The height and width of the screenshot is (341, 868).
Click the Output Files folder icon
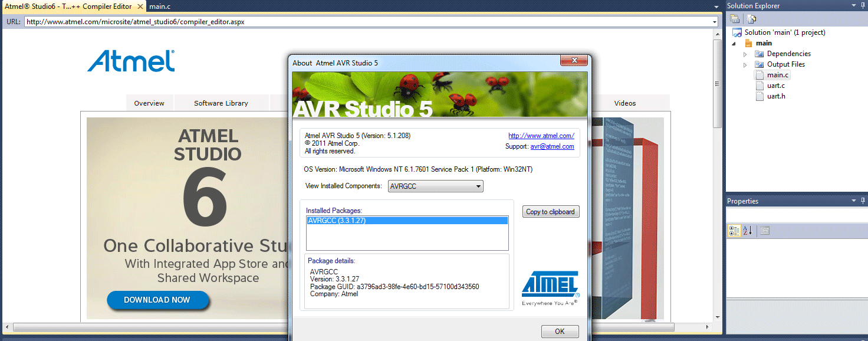point(759,64)
